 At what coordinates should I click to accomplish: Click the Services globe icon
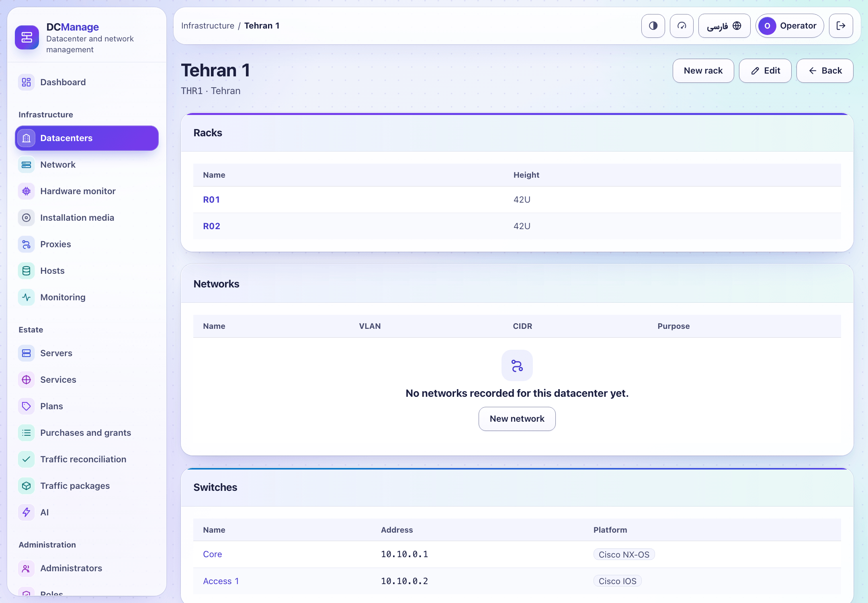pos(27,379)
